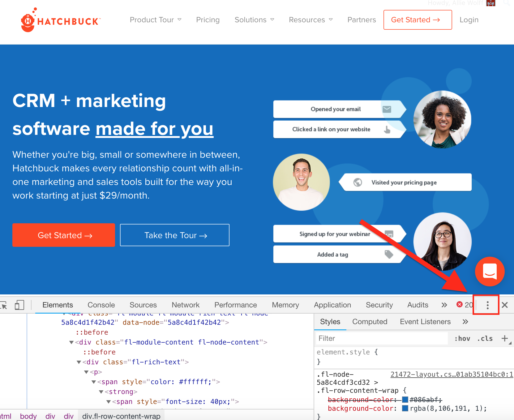The image size is (514, 420).
Task: Click the #086abf color swatch
Action: (x=405, y=400)
